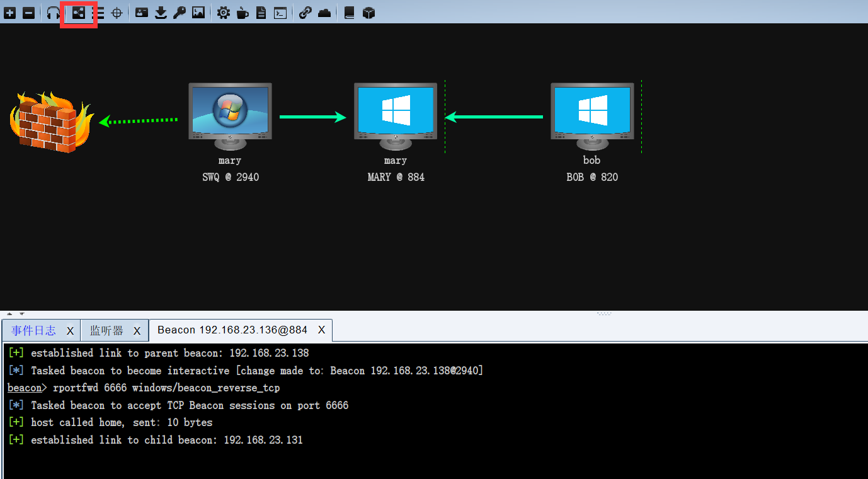Select the BOB @ 820 beacon computer

click(x=592, y=116)
